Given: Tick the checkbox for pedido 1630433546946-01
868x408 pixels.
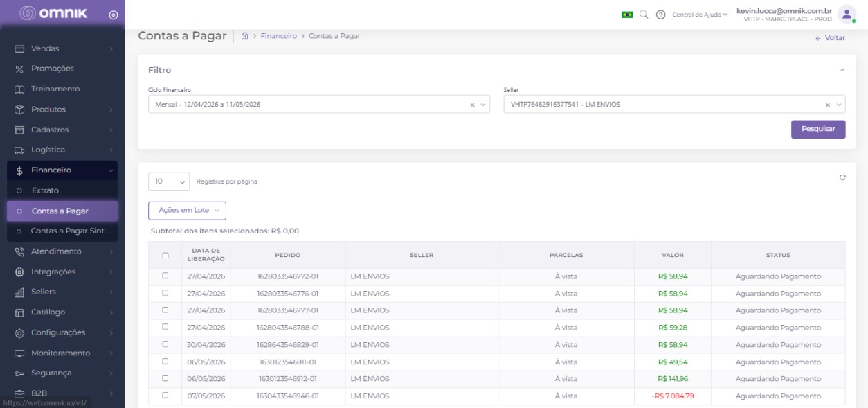Looking at the screenshot, I should pyautogui.click(x=165, y=396).
